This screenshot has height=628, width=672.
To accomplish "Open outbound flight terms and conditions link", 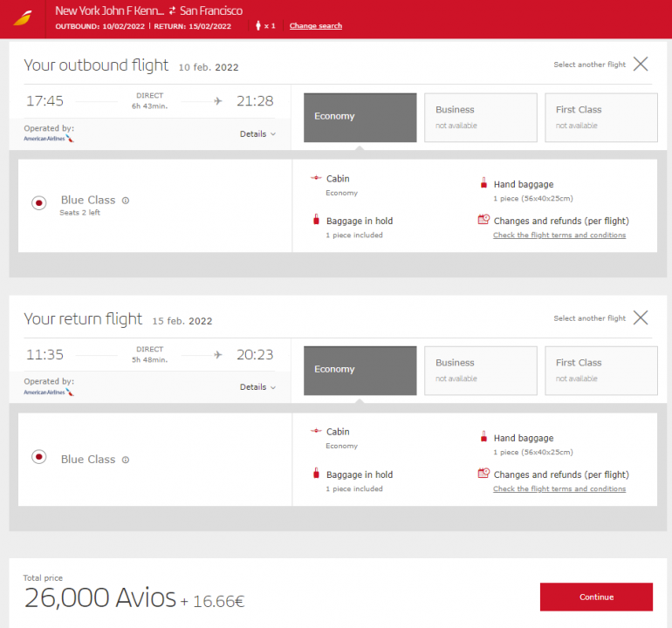I will (x=559, y=235).
